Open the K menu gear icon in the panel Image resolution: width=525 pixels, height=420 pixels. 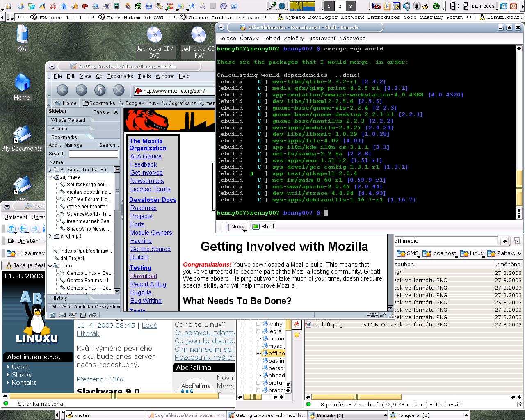pos(9,6)
